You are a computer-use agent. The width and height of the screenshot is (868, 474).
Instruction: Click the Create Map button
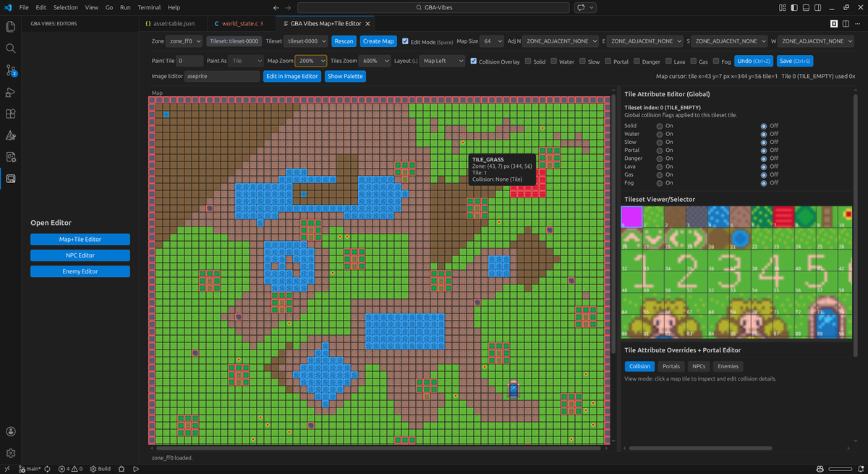[378, 41]
